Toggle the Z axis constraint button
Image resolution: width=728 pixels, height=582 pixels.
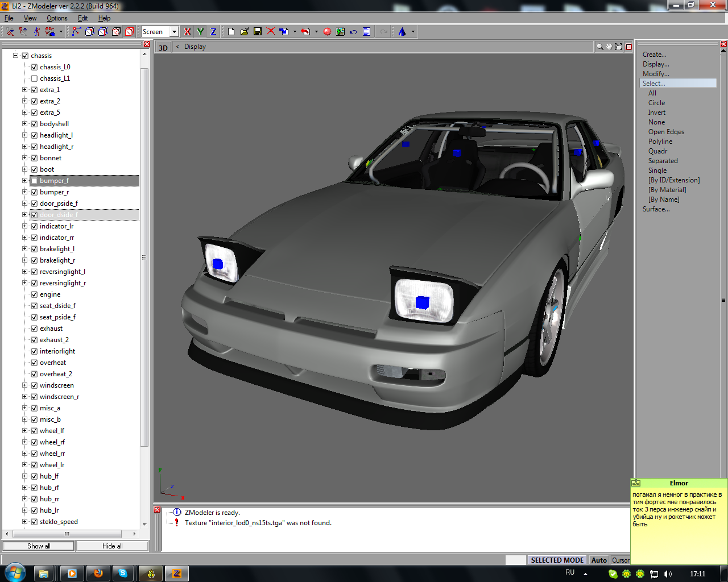click(213, 32)
